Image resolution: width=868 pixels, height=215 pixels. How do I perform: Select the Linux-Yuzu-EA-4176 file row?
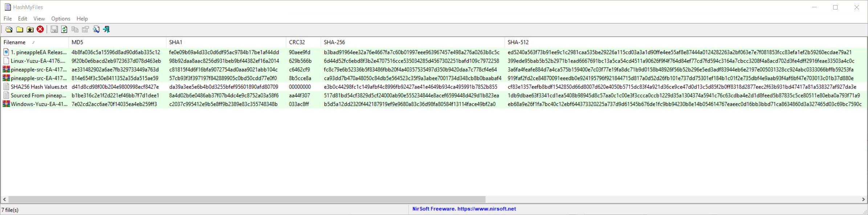(x=434, y=61)
